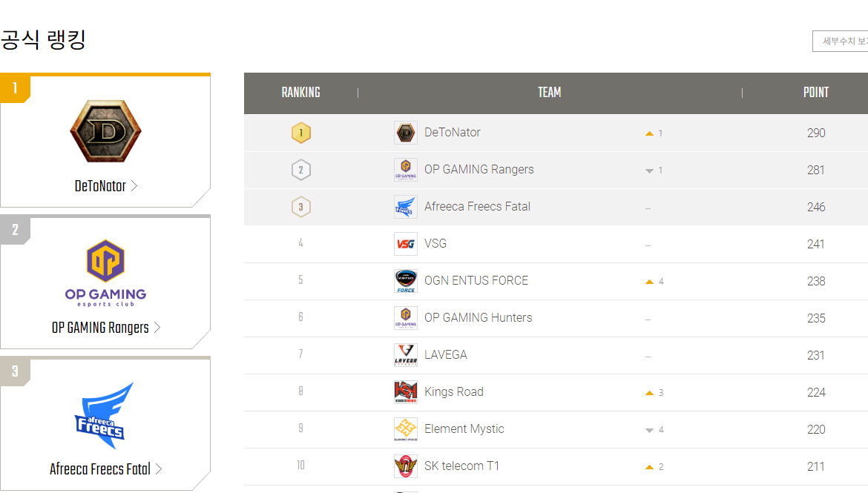Click the SK telecom T1 team icon

click(x=406, y=466)
